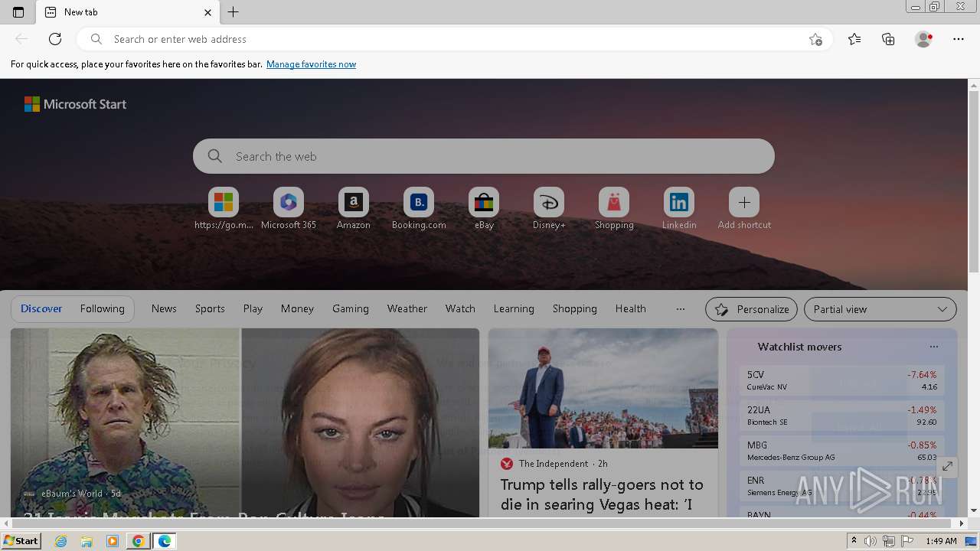Open the tab actions menu icon

pyautogui.click(x=18, y=12)
